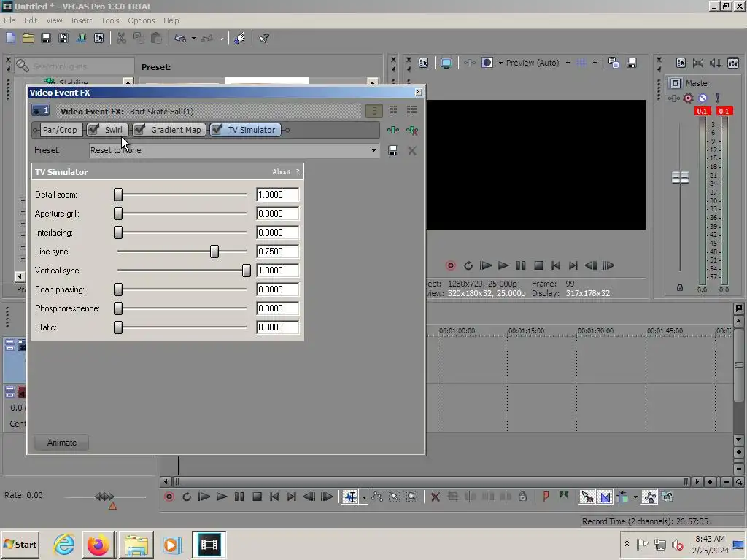Open the Split Screen View dropdown arrow

(x=500, y=63)
